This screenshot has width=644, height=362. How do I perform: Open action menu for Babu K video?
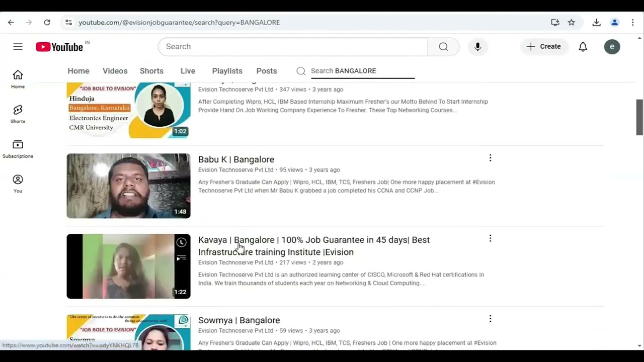click(490, 158)
